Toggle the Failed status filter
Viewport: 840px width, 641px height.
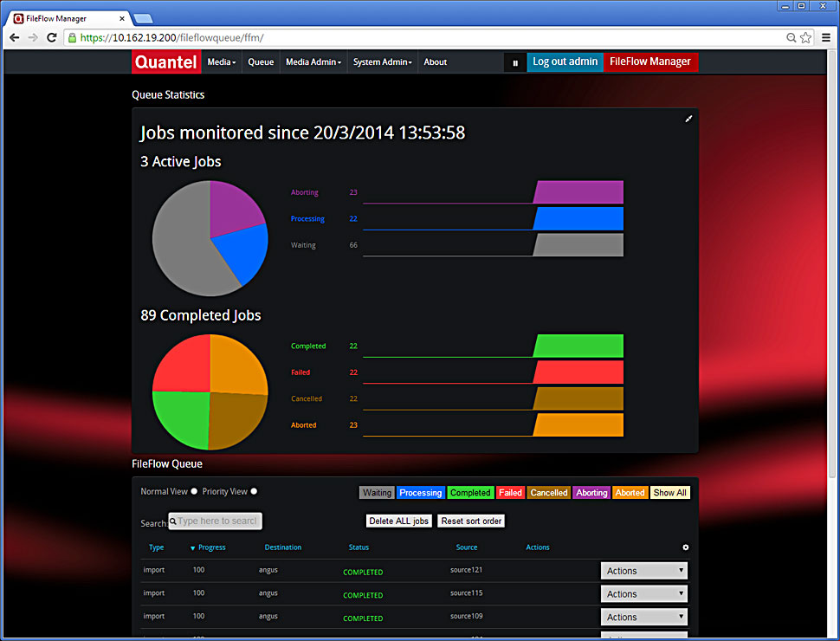coord(510,493)
